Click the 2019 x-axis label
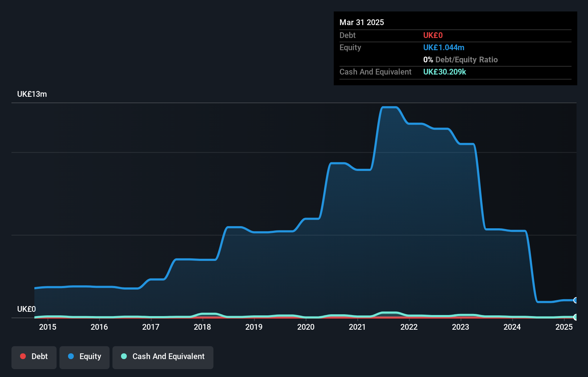 click(x=254, y=327)
